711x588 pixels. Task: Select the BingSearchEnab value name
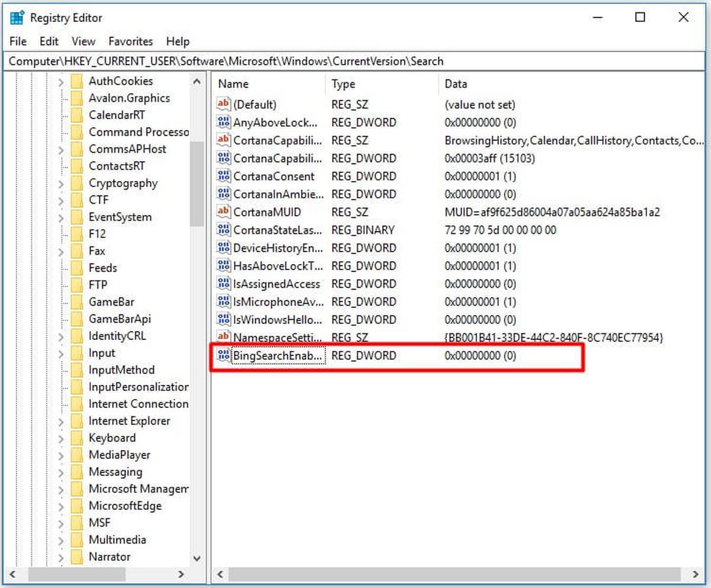(x=278, y=356)
